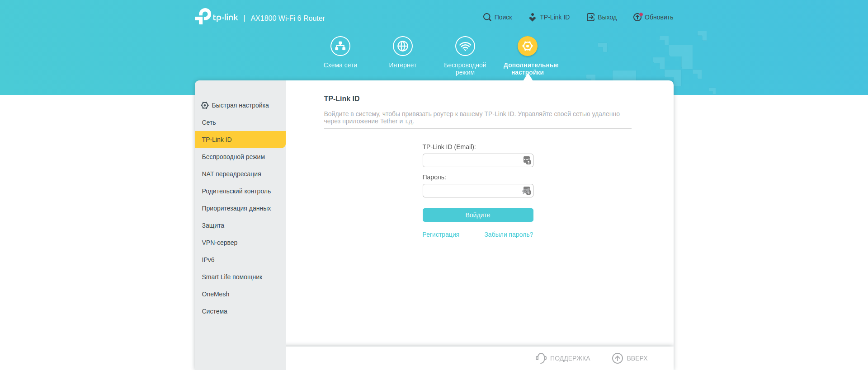Click the tp-link logo
868x370 pixels.
pos(217,17)
